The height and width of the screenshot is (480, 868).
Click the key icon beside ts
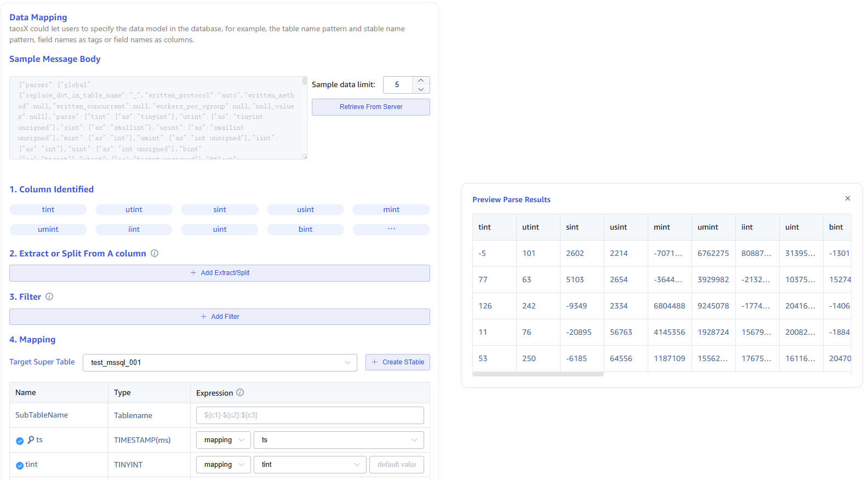31,439
